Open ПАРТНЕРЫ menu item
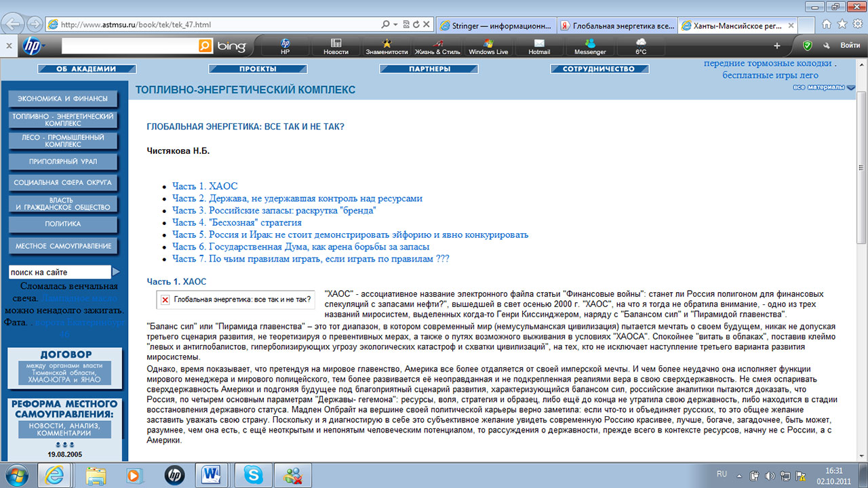The height and width of the screenshot is (488, 868). tap(429, 69)
